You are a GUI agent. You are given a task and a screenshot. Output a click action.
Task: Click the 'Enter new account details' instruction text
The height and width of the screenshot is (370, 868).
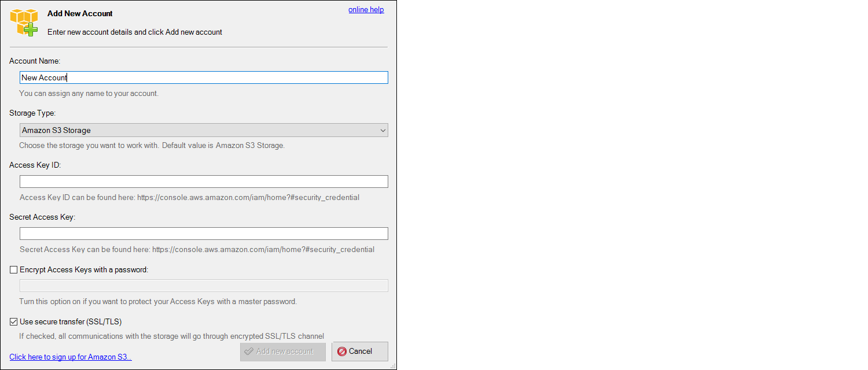(135, 32)
